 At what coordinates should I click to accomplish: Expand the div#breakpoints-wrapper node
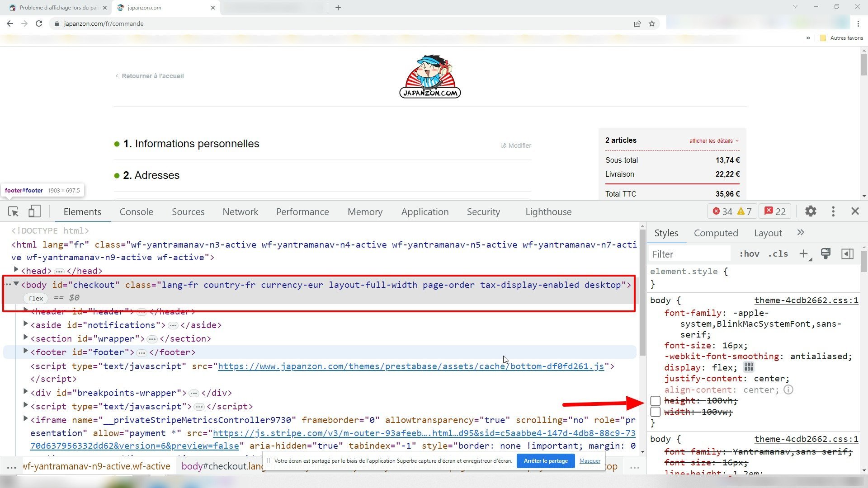[26, 392]
